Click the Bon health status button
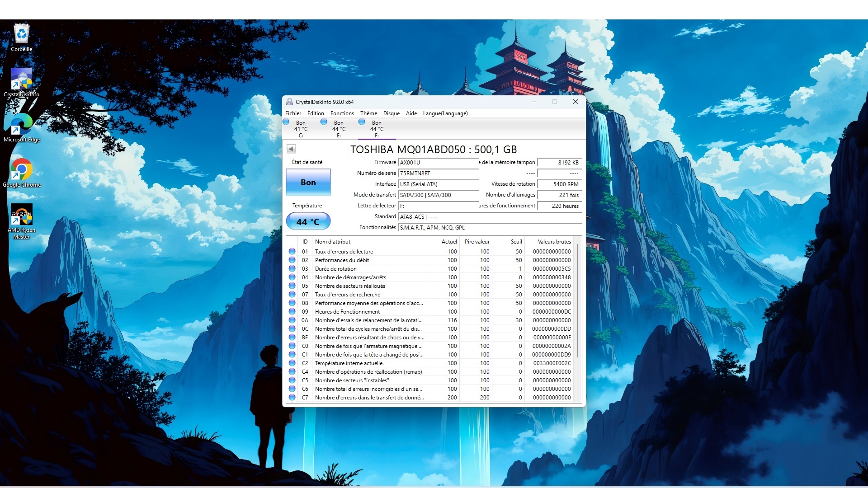 click(x=308, y=183)
